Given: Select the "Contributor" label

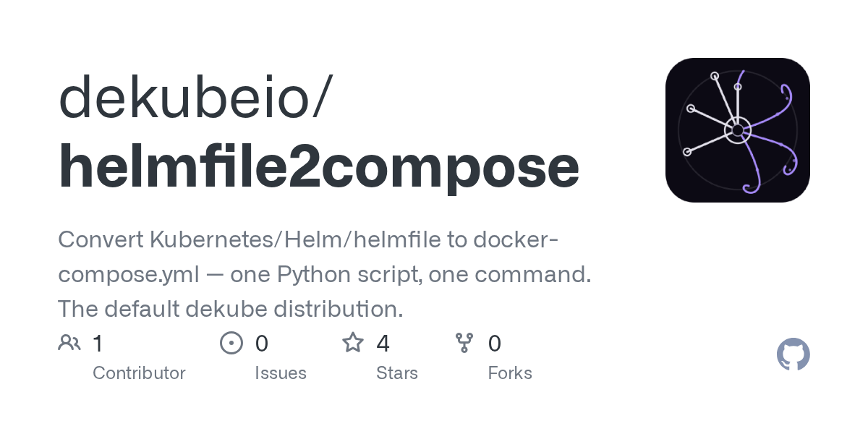Looking at the screenshot, I should [x=139, y=373].
